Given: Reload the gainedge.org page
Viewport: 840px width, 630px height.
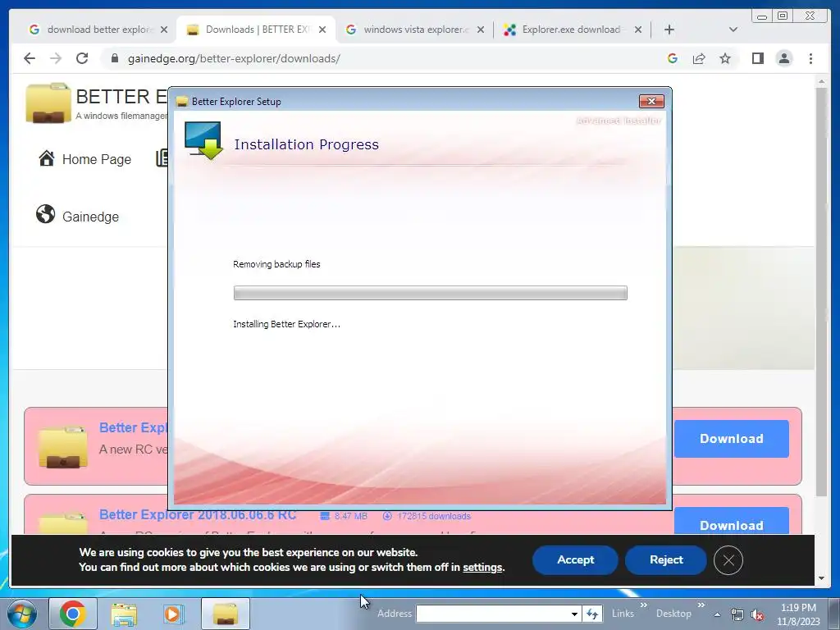Looking at the screenshot, I should click(82, 58).
